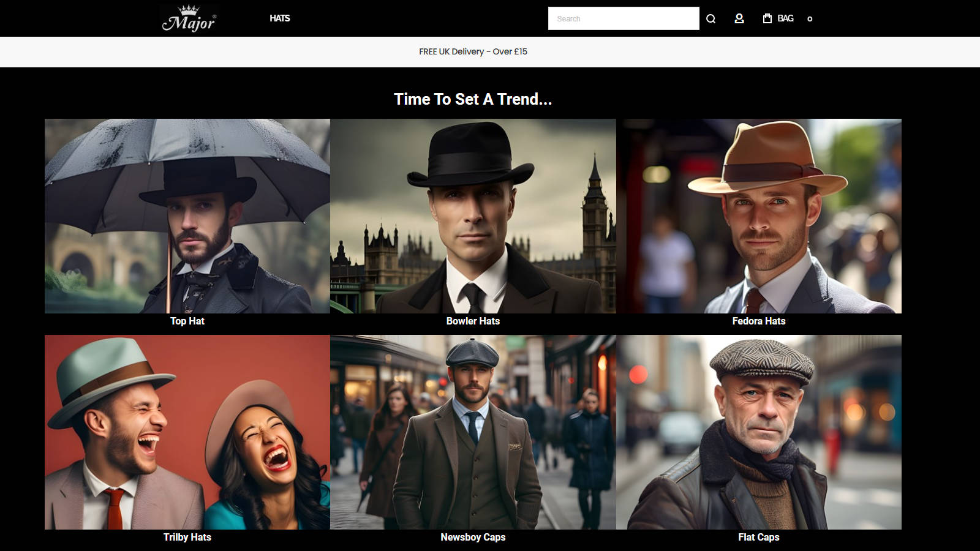Click the Newsboy Caps label link

(x=473, y=537)
